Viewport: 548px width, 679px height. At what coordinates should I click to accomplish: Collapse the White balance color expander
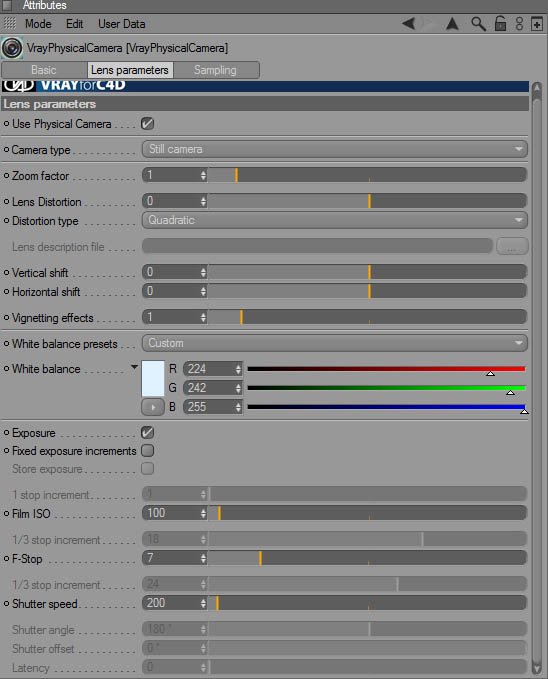134,368
